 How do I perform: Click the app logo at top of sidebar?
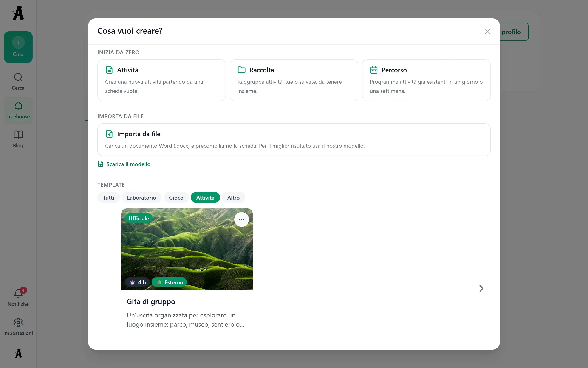click(x=18, y=13)
